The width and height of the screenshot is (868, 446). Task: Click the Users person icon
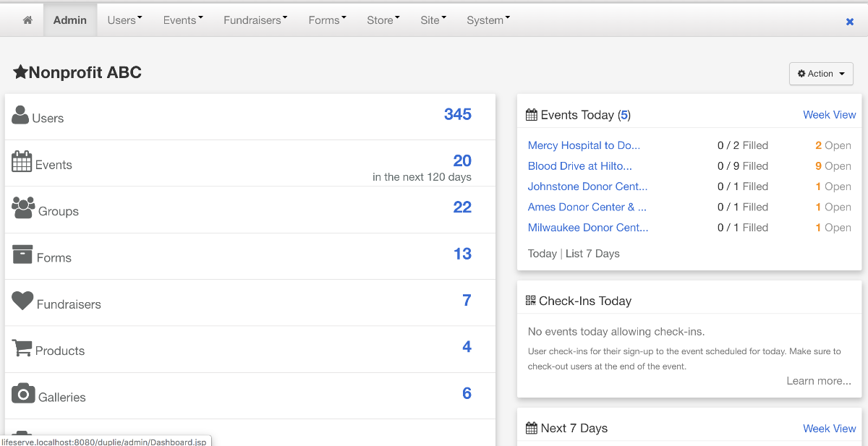point(20,115)
